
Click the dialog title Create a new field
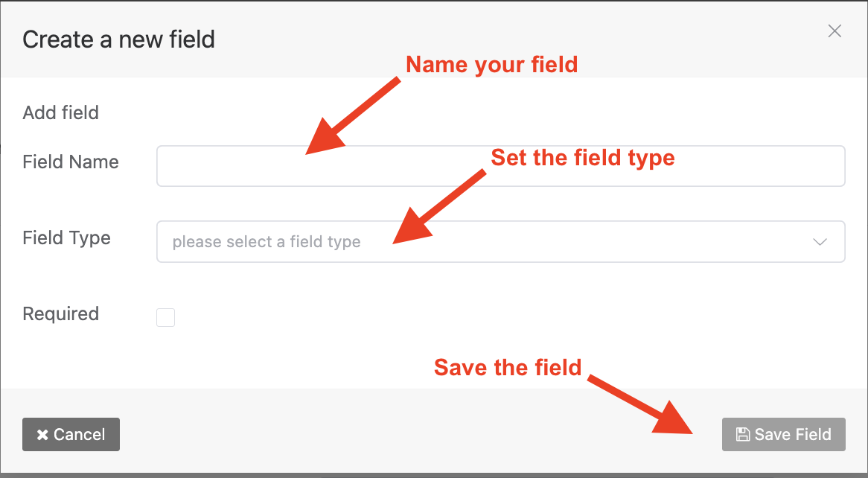118,39
